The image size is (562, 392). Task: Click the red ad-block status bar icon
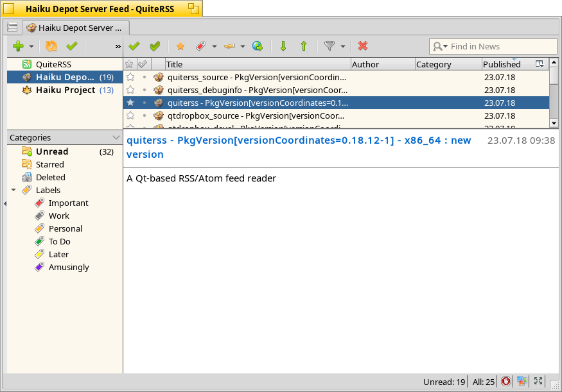(505, 382)
